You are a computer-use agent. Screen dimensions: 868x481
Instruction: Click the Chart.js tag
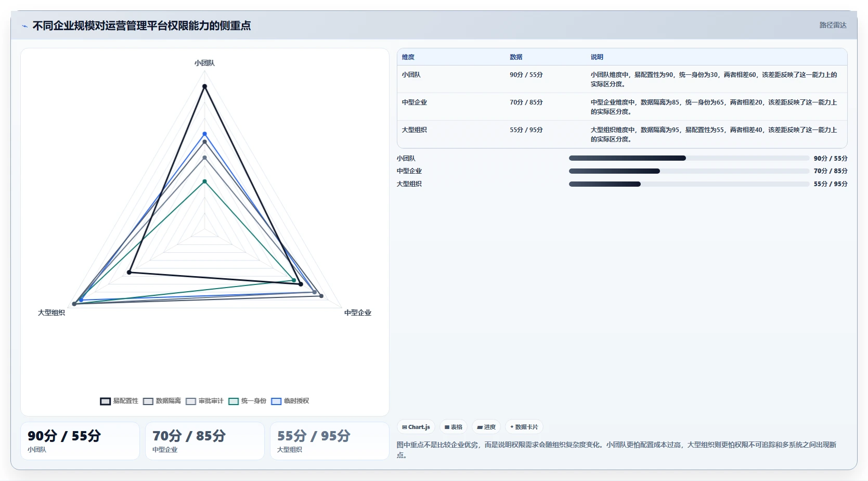coord(416,427)
